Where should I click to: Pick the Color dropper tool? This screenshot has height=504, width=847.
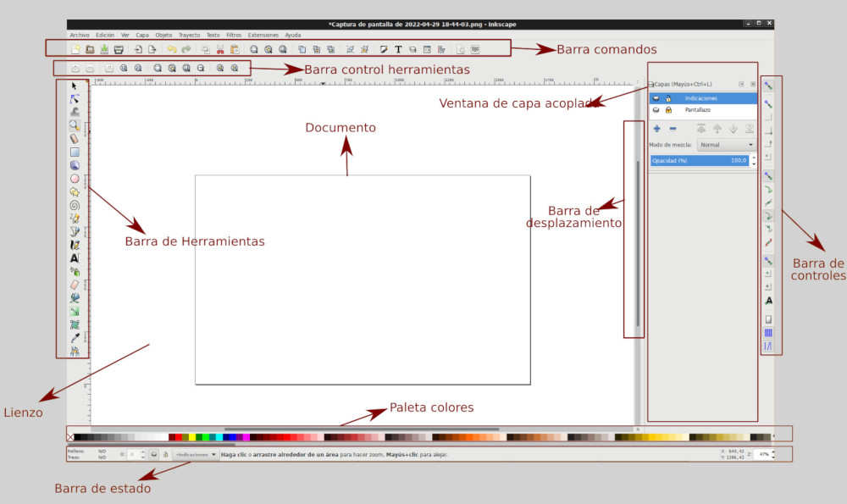point(75,338)
